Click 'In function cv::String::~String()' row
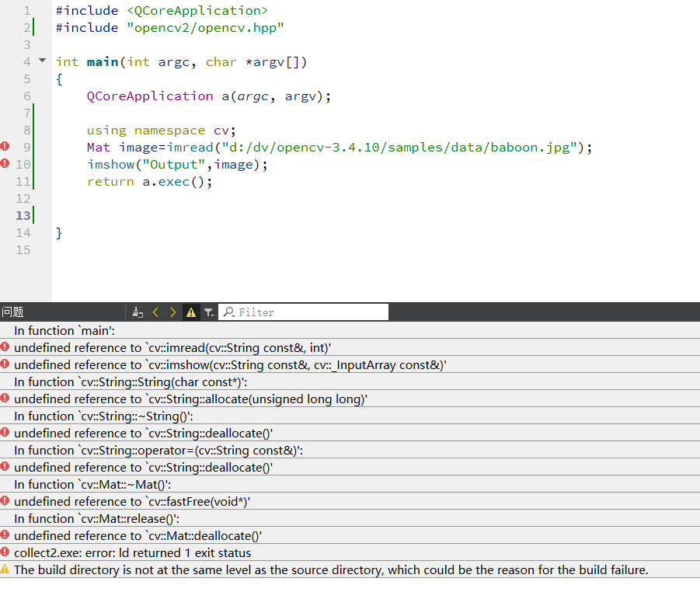 pyautogui.click(x=350, y=416)
